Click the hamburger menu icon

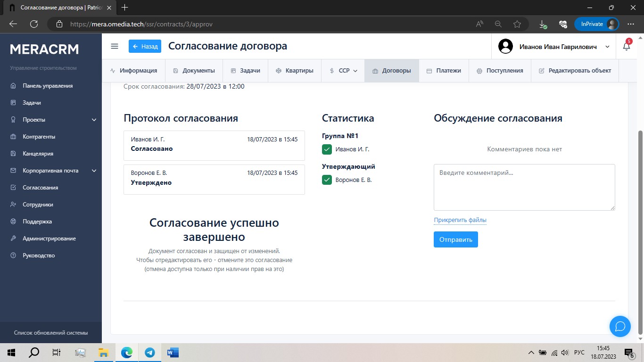pyautogui.click(x=114, y=46)
